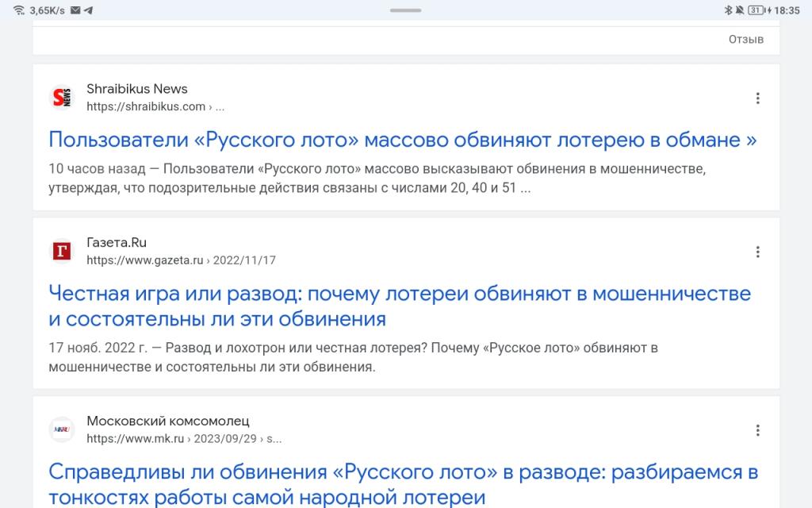Tap the 18:35 clock
This screenshot has height=508, width=812.
point(787,10)
